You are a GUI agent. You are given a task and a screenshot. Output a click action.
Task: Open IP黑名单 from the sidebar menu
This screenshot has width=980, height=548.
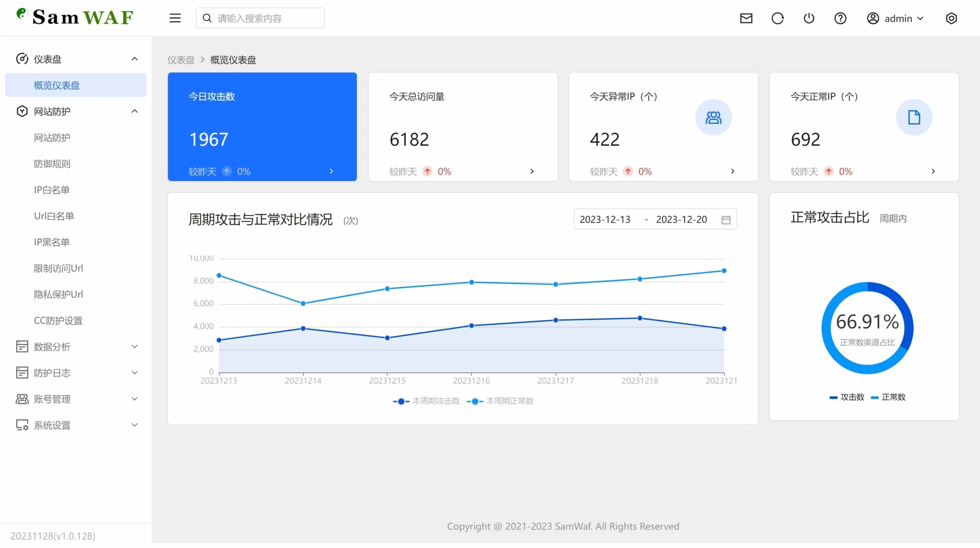(51, 242)
